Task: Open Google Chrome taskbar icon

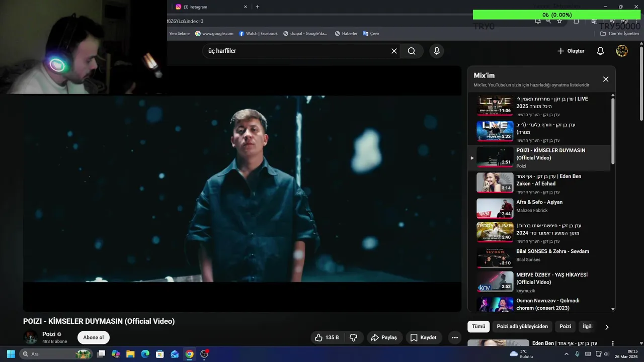Action: 189,354
